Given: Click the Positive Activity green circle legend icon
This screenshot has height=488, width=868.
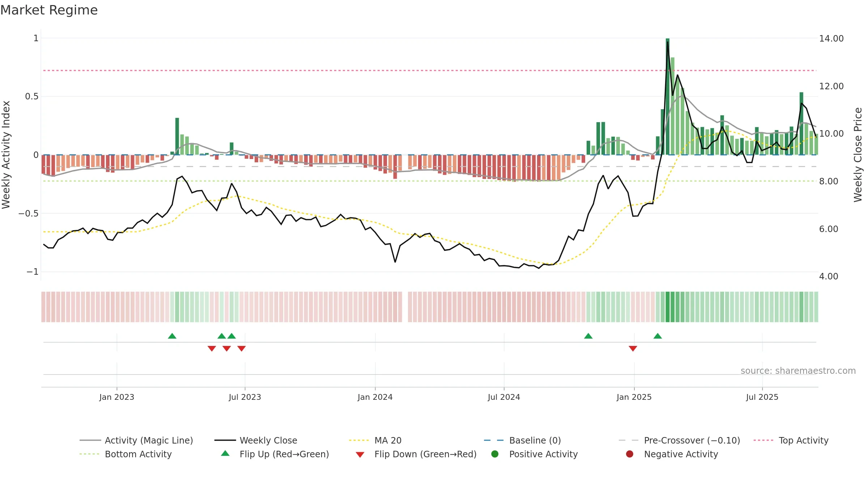Looking at the screenshot, I should (495, 454).
